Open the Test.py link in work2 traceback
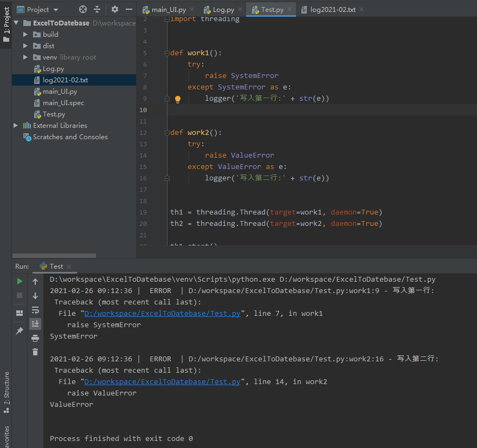 [x=162, y=381]
